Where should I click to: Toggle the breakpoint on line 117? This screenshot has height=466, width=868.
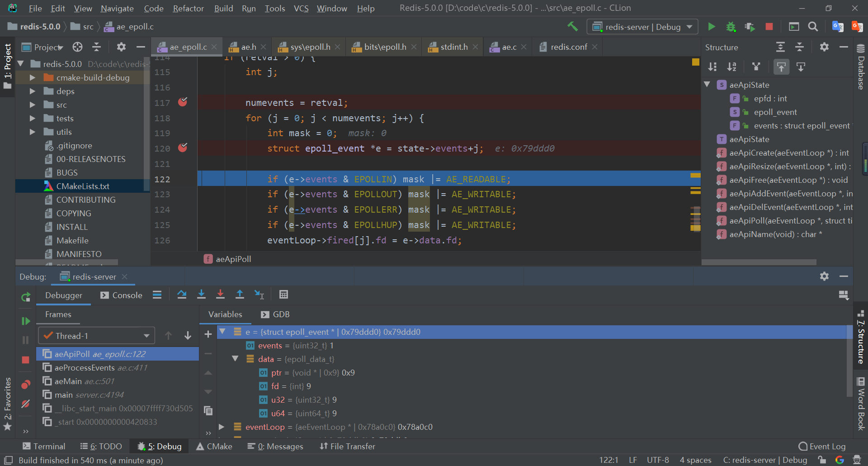click(183, 102)
